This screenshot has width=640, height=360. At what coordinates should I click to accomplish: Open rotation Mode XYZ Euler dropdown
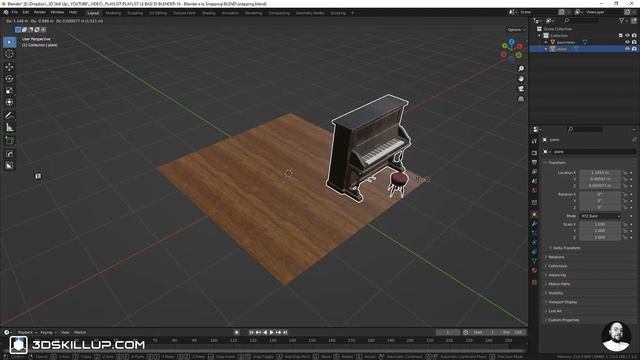coord(600,216)
